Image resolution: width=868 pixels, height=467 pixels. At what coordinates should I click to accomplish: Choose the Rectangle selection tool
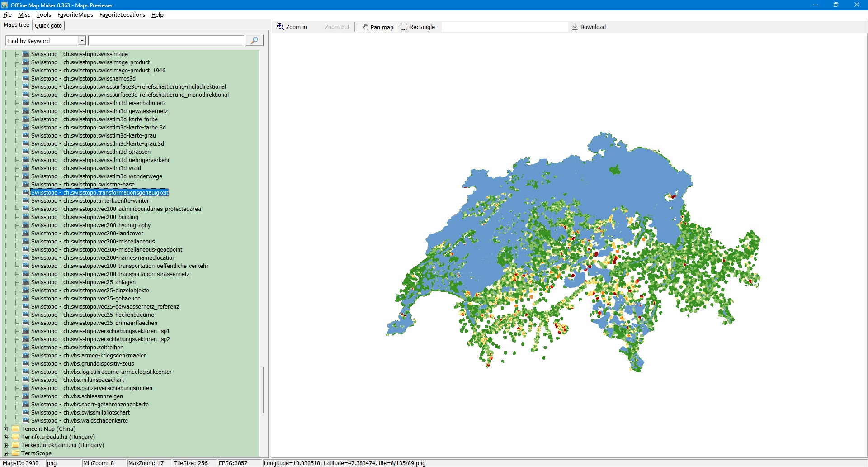click(x=418, y=27)
